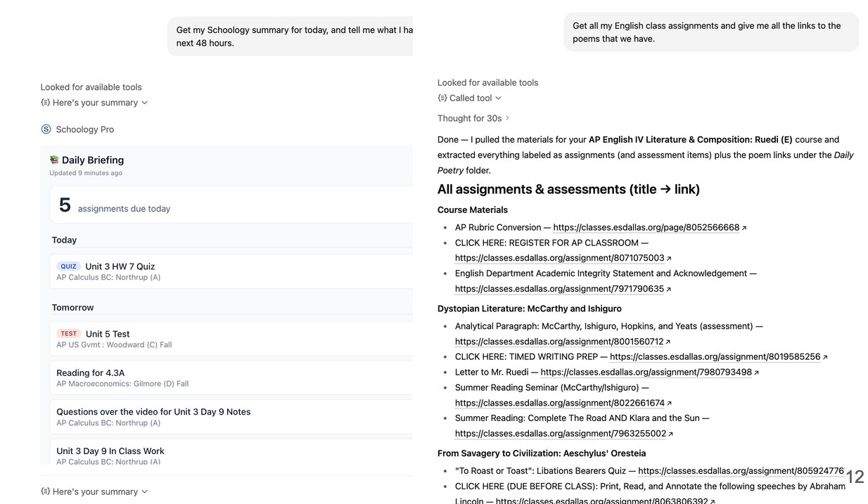Click the Schoology summary user message
Image resolution: width=868 pixels, height=504 pixels.
[x=291, y=37]
